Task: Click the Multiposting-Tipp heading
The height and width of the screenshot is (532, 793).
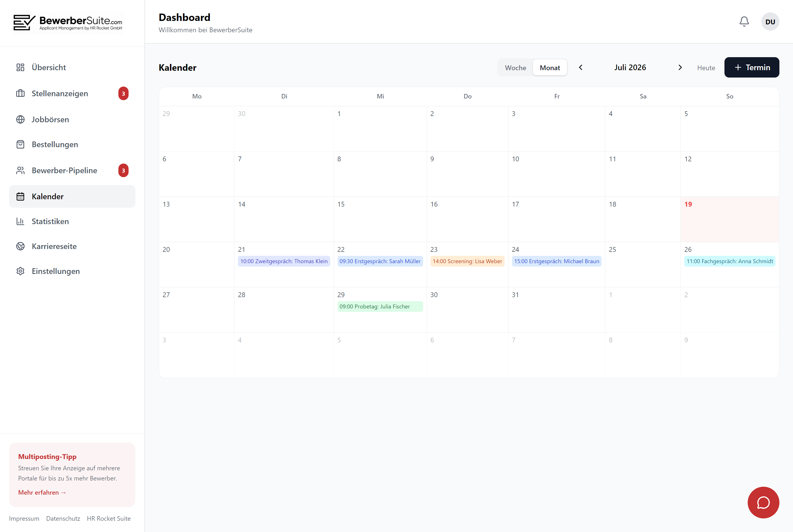Action: coord(47,456)
